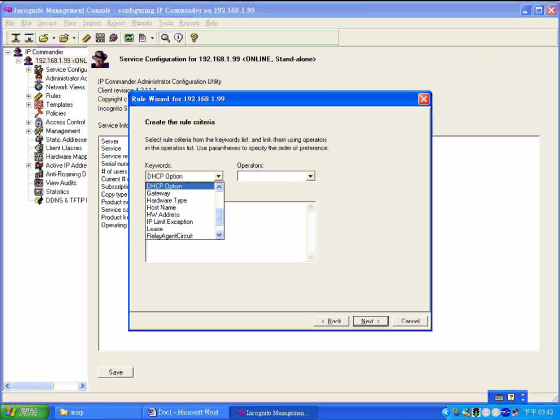Image resolution: width=560 pixels, height=420 pixels.
Task: Expand the Rules tree node
Action: 29,96
